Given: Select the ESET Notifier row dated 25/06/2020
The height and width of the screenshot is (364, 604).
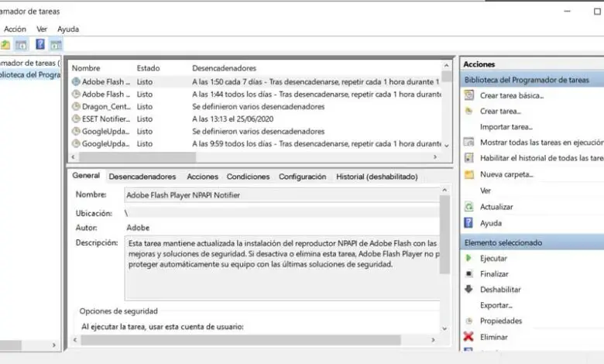Looking at the screenshot, I should tap(256, 118).
